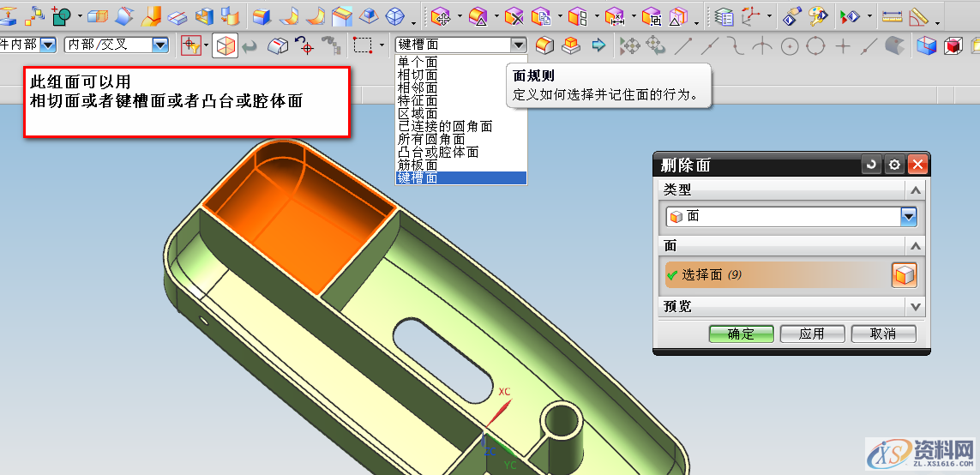Screen dimensions: 980x475
Task: Click the Pattern Feature icon
Action: (x=36, y=15)
